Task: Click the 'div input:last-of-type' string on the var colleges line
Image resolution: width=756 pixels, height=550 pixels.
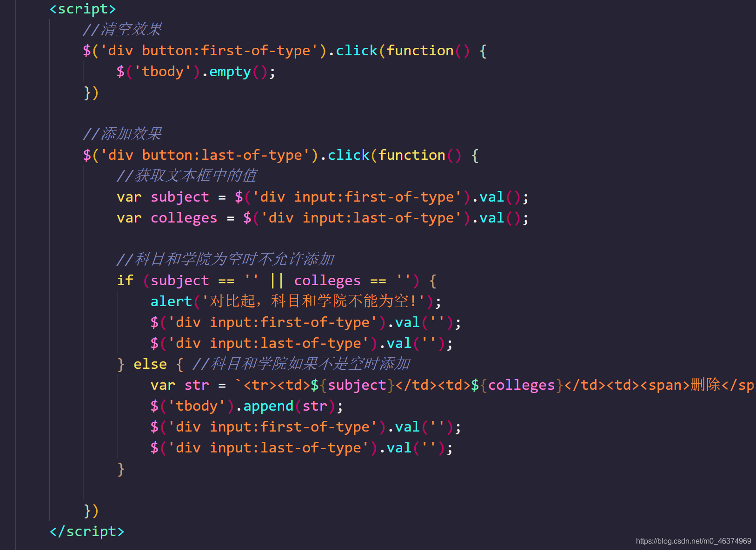Action: (x=361, y=218)
